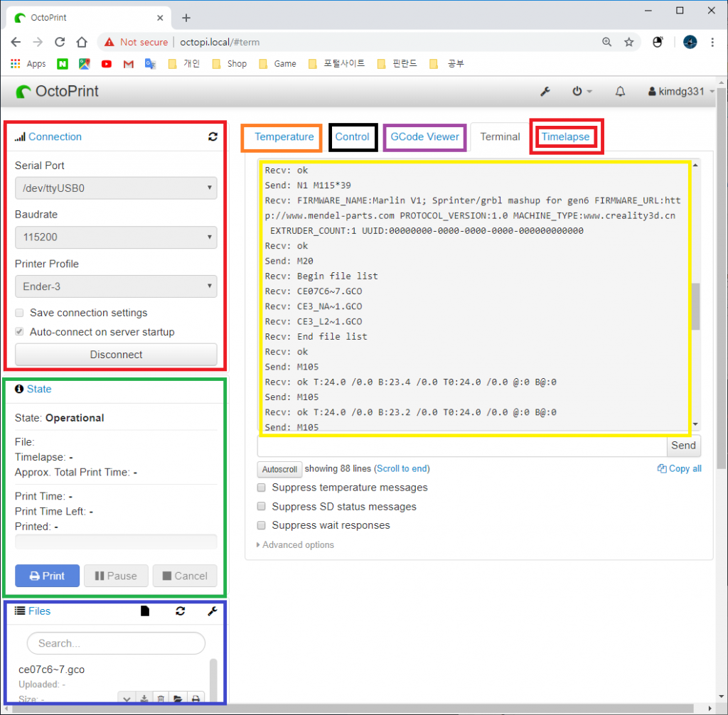Collapse the Files panel header
Image resolution: width=728 pixels, height=715 pixels.
[x=39, y=611]
